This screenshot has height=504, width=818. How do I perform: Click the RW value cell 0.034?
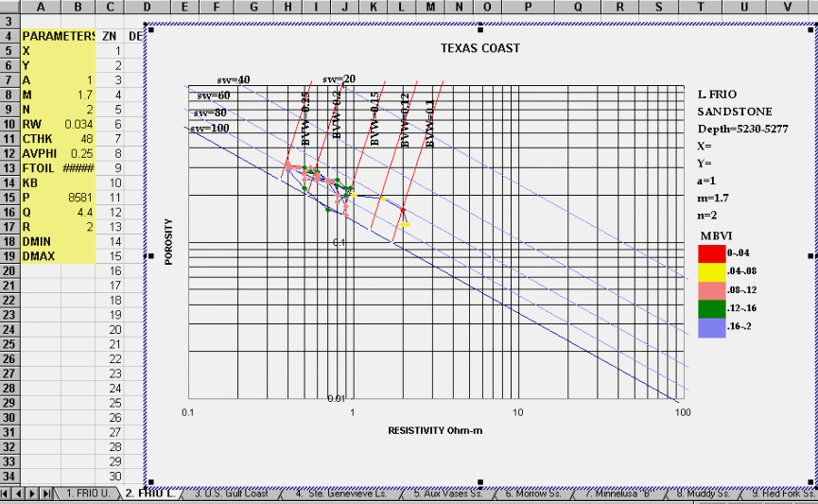78,124
